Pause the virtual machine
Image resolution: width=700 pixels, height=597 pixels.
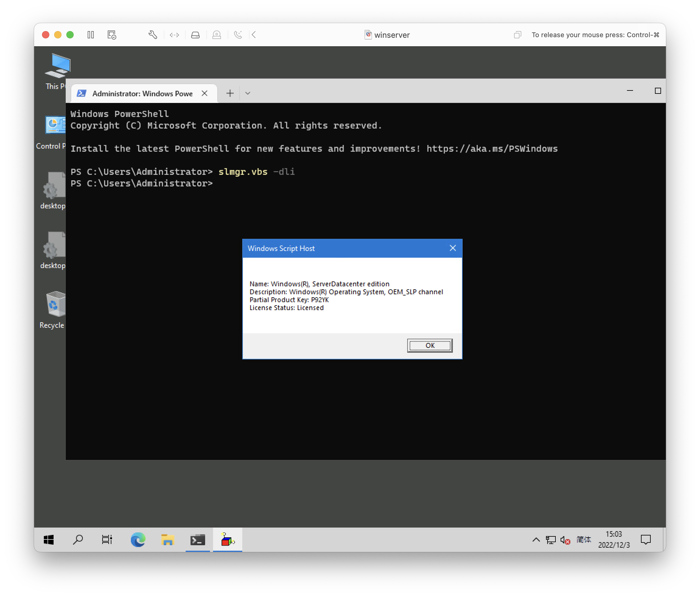(90, 34)
